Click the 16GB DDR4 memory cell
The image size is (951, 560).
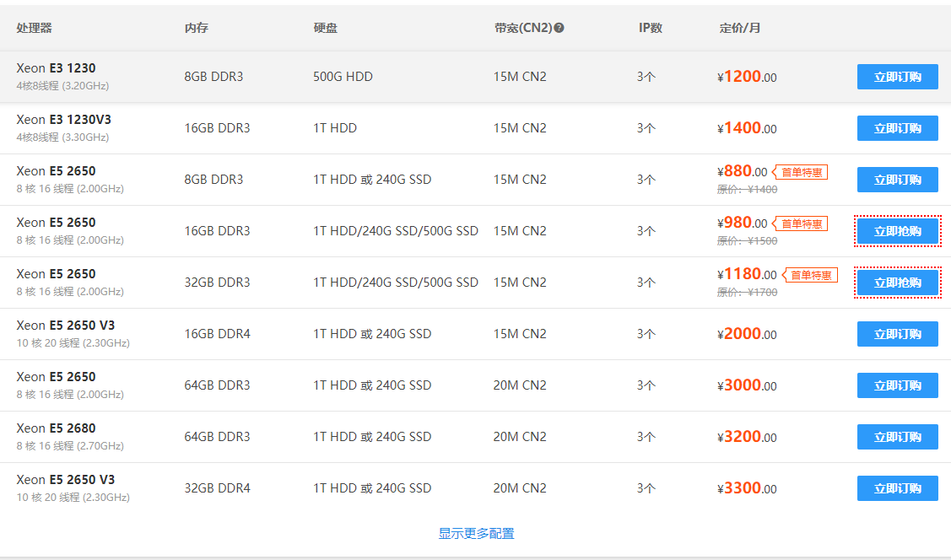click(217, 335)
